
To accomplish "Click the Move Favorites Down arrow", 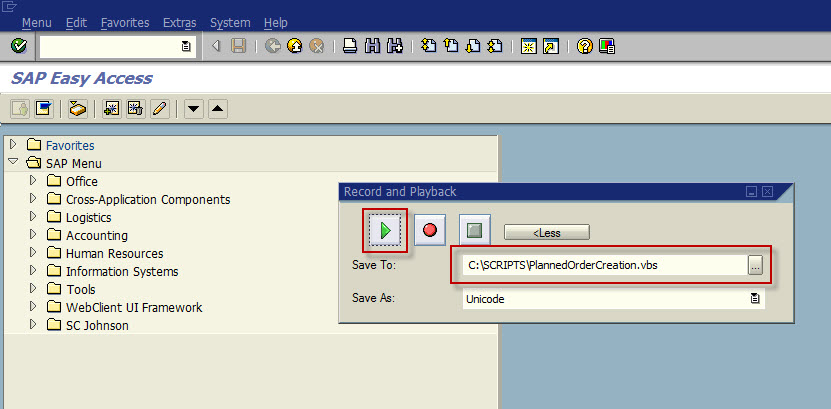I will tap(194, 109).
